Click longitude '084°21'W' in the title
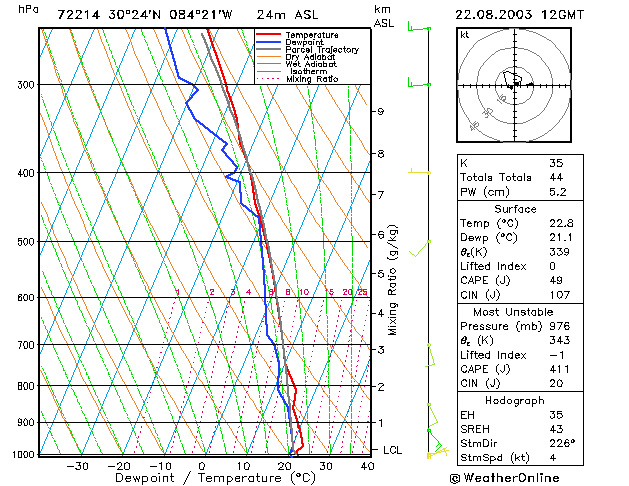 [x=201, y=15]
